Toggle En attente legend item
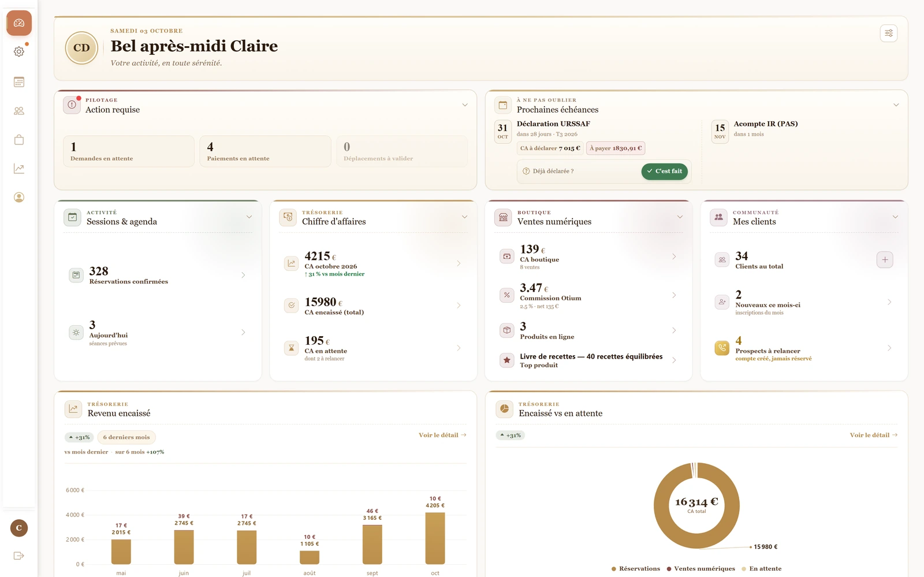This screenshot has height=577, width=924. [x=762, y=569]
